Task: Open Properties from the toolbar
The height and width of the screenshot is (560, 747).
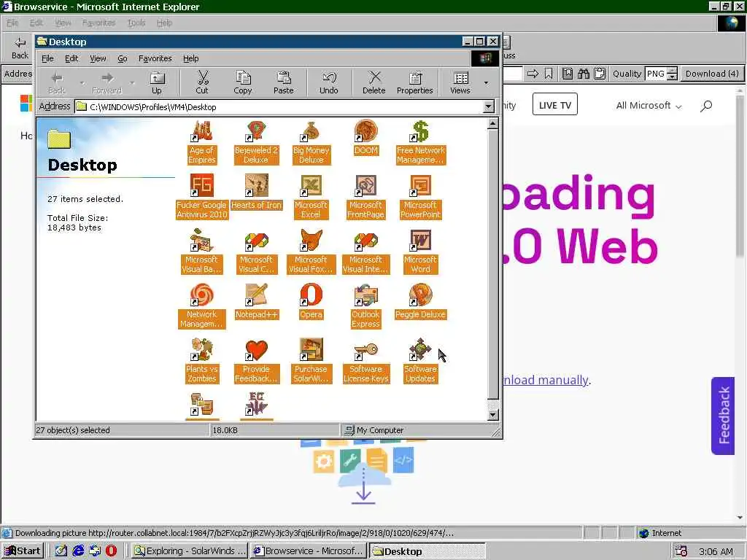Action: click(414, 82)
